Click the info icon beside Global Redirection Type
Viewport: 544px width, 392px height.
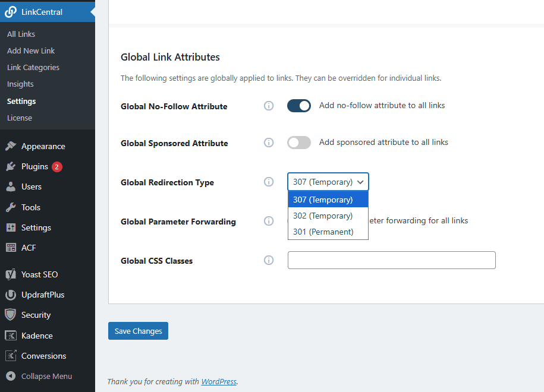tap(269, 182)
